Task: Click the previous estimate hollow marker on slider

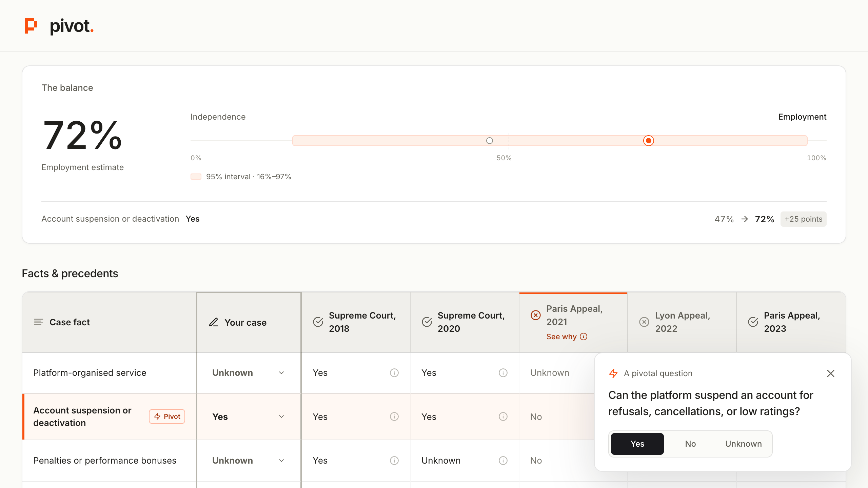Action: 490,141
